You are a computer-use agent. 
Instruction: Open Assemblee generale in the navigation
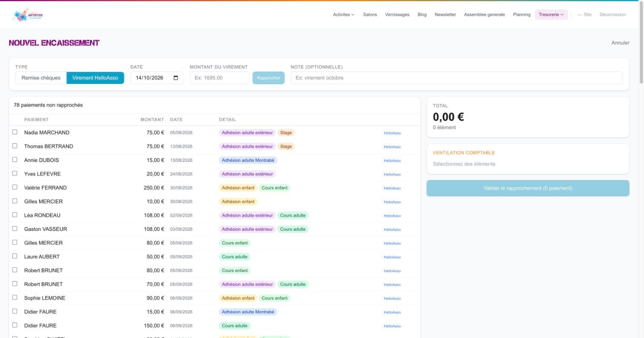(484, 14)
